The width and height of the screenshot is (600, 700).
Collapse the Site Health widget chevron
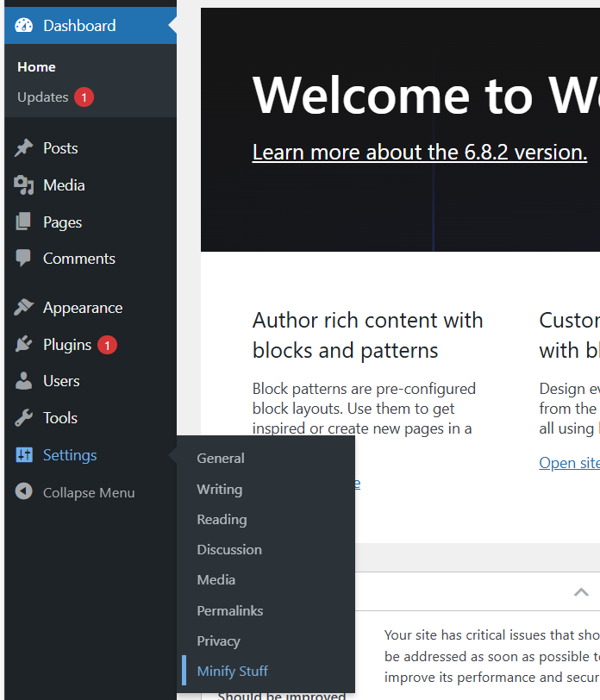(581, 592)
